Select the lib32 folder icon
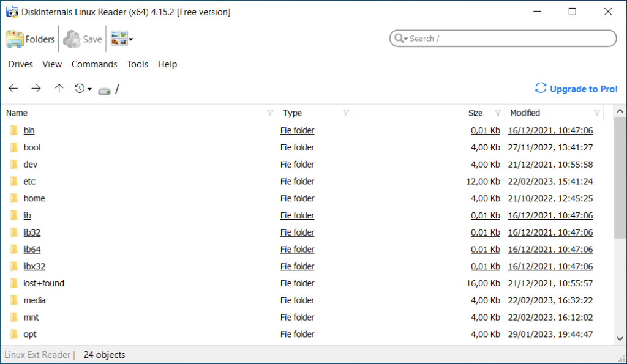The height and width of the screenshot is (364, 627). coord(14,232)
